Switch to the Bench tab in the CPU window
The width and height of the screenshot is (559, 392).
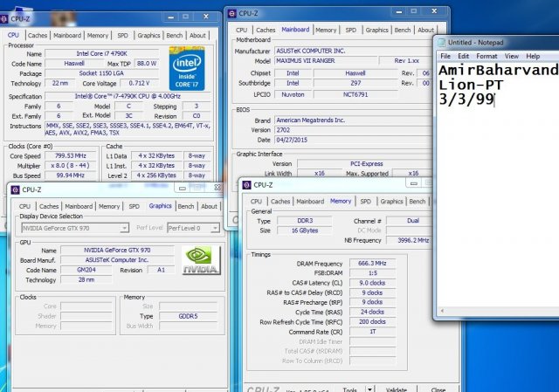point(172,36)
